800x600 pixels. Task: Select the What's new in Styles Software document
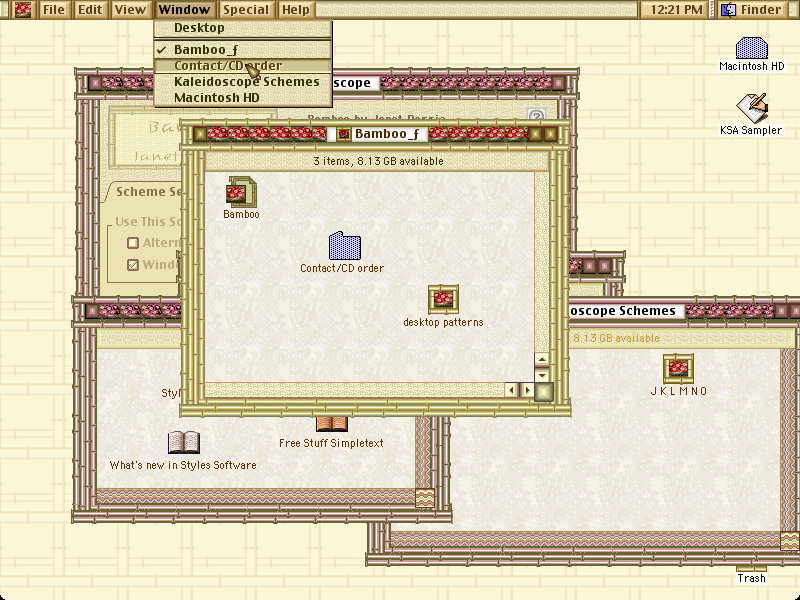click(184, 442)
